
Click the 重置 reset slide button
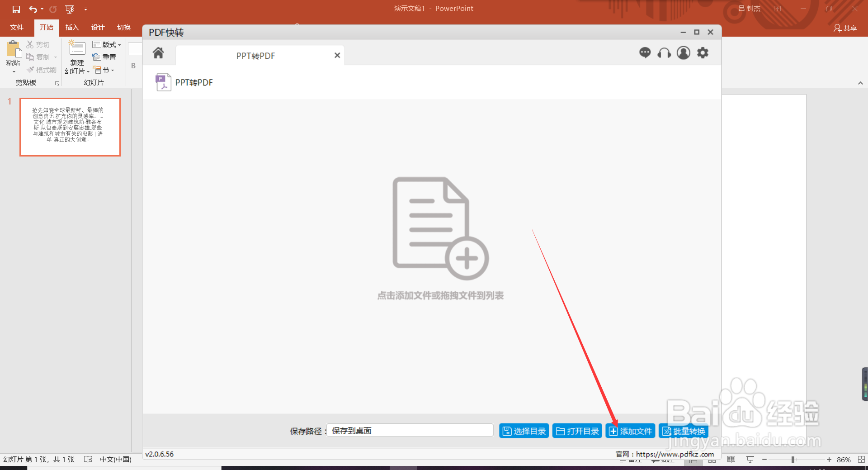point(104,57)
